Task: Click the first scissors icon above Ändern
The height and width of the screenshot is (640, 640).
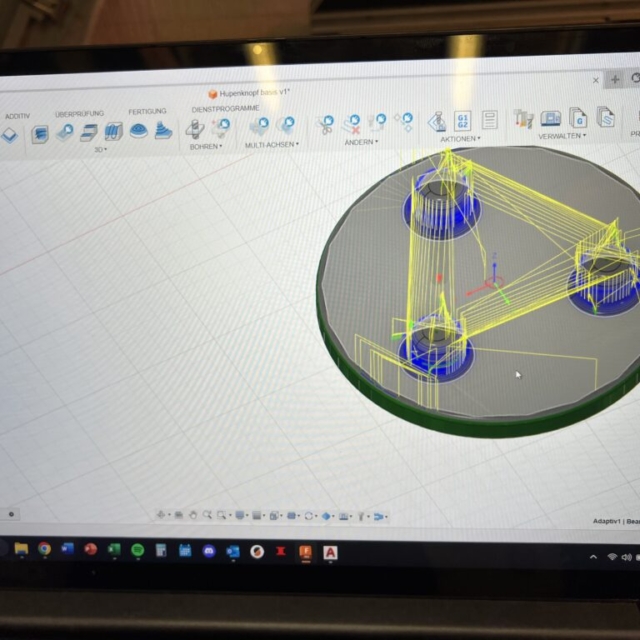Action: pos(326,125)
